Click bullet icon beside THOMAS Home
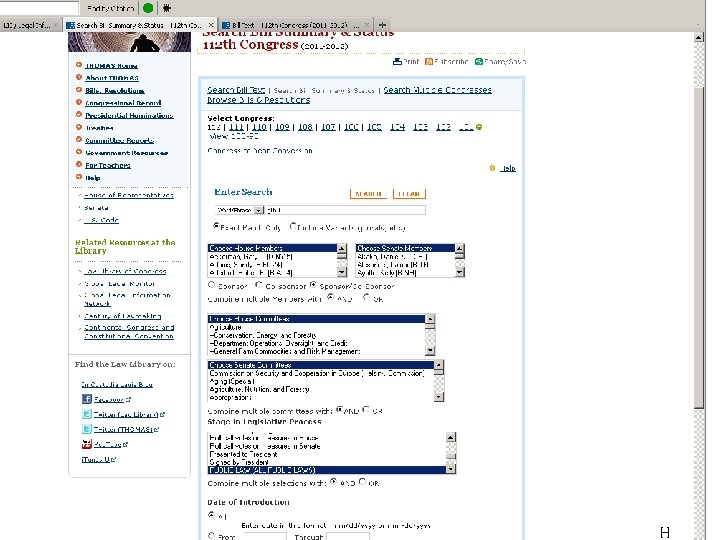This screenshot has width=720, height=540. (79, 65)
